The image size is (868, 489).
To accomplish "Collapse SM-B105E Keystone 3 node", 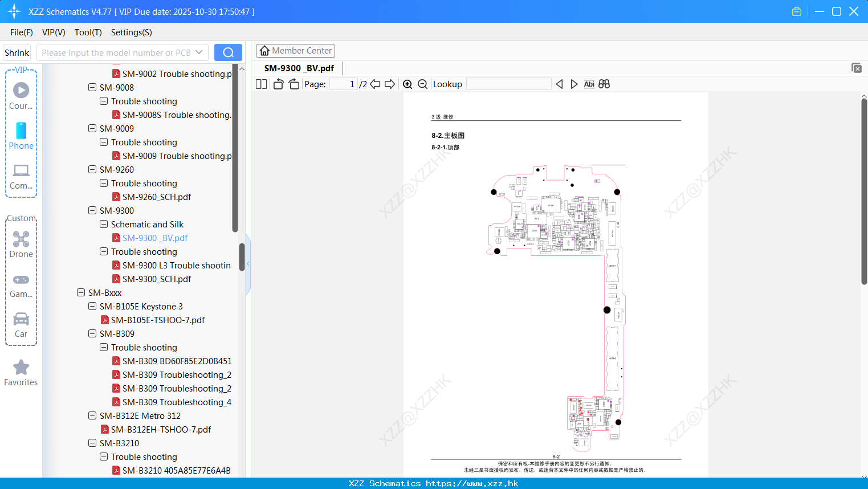I will click(92, 306).
